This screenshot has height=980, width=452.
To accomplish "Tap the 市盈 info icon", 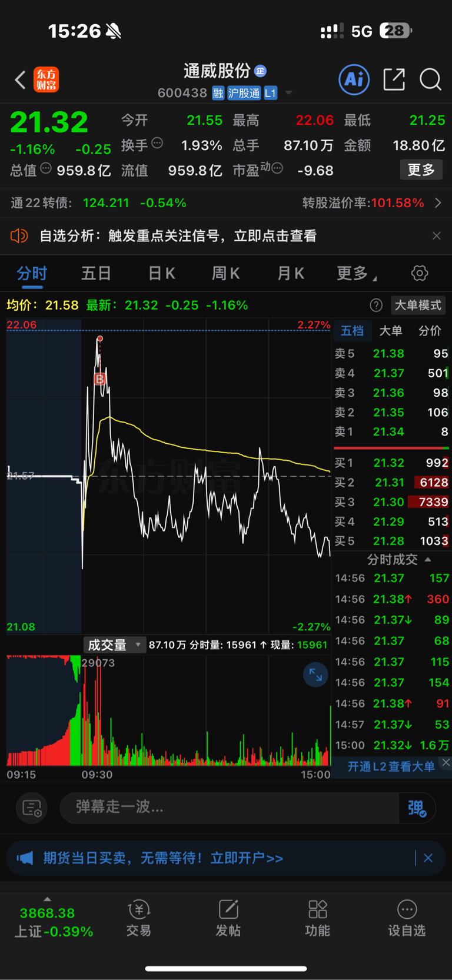I will coord(277,168).
